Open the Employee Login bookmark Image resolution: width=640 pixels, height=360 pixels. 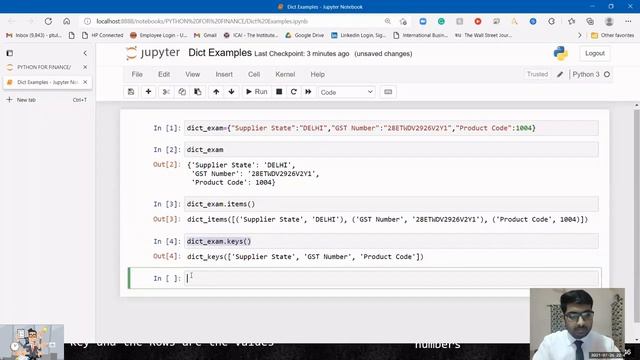(158, 36)
